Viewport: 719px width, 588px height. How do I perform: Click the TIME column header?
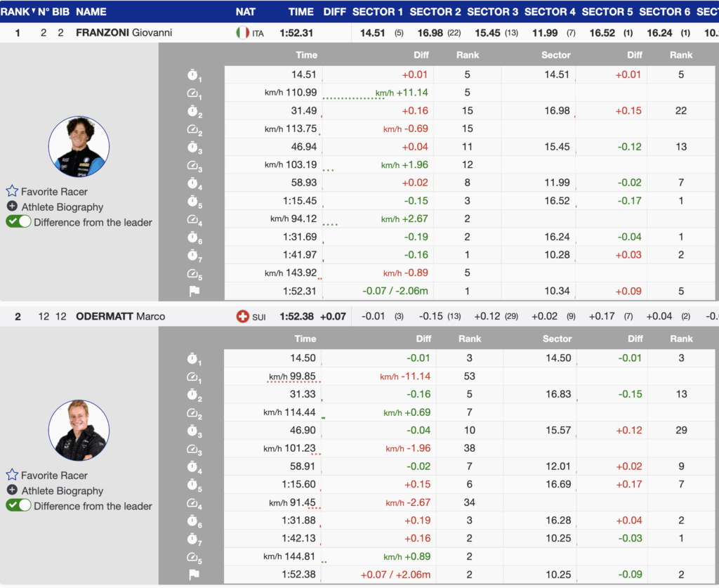[x=301, y=11]
